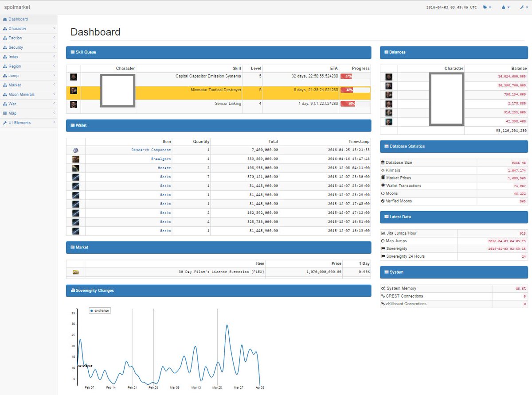This screenshot has width=532, height=395.
Task: Open the wrench settings dropdown
Action: 524,7
